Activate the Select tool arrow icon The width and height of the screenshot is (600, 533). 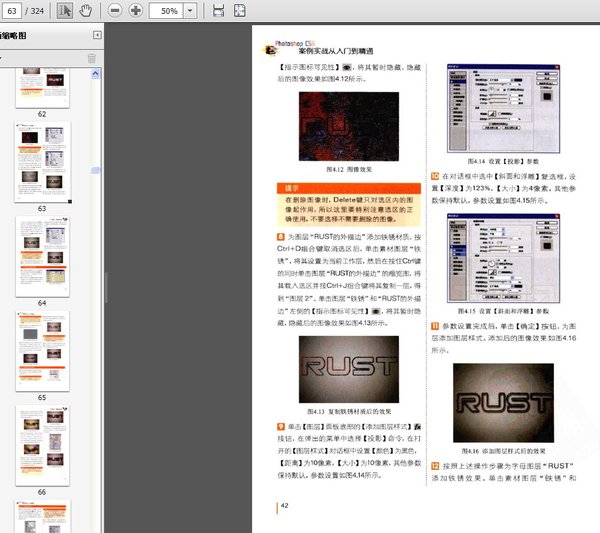pos(65,11)
